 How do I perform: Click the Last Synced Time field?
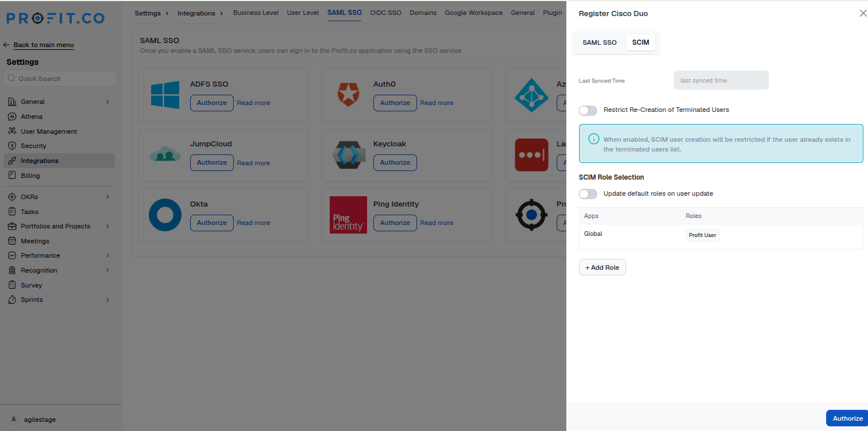click(x=721, y=80)
